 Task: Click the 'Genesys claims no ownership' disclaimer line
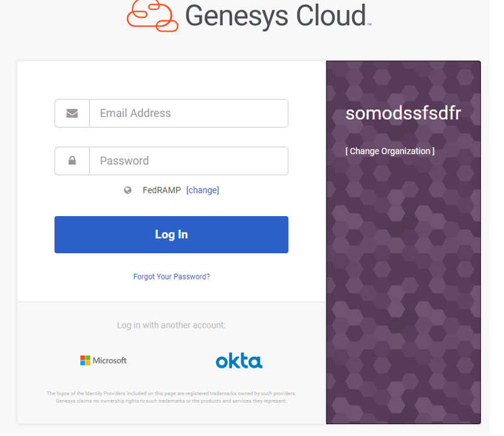pyautogui.click(x=171, y=401)
